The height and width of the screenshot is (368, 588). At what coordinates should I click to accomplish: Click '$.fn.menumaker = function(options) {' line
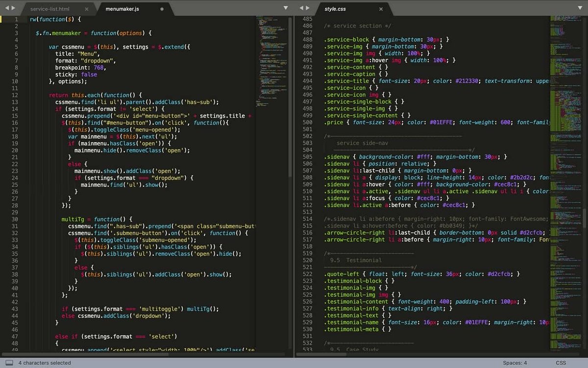(x=94, y=33)
